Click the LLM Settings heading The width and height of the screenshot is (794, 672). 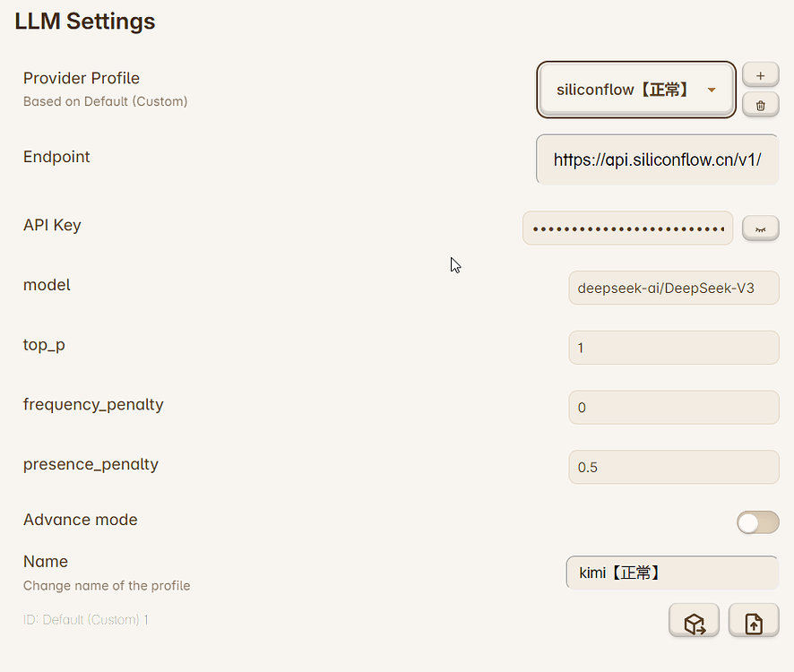point(85,22)
